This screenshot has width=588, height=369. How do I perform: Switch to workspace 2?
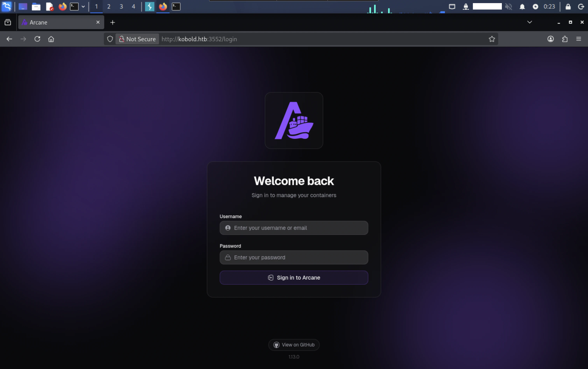click(109, 7)
